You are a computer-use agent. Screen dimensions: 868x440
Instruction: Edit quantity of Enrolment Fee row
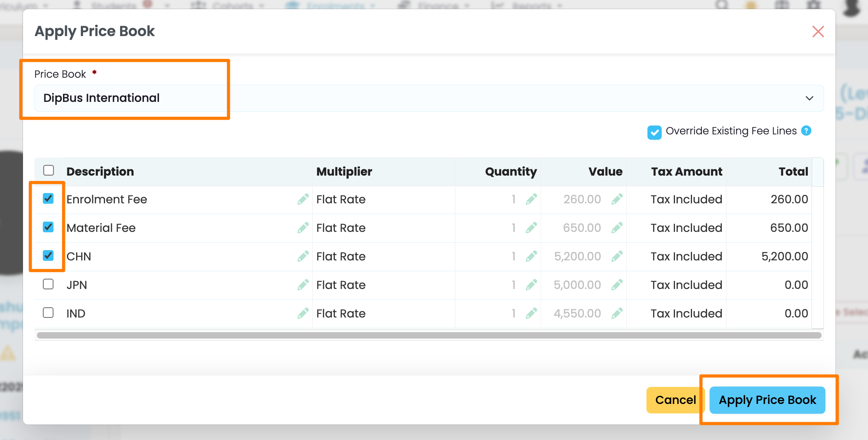click(x=532, y=199)
